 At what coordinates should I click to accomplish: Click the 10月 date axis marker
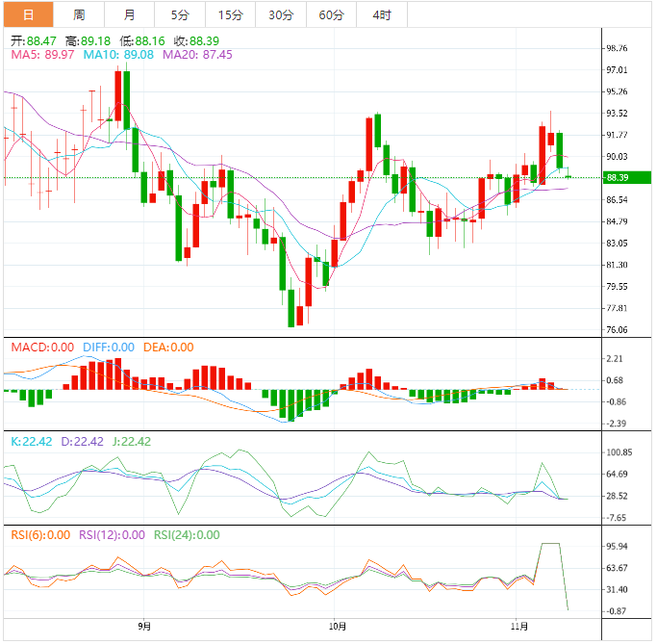click(x=338, y=626)
